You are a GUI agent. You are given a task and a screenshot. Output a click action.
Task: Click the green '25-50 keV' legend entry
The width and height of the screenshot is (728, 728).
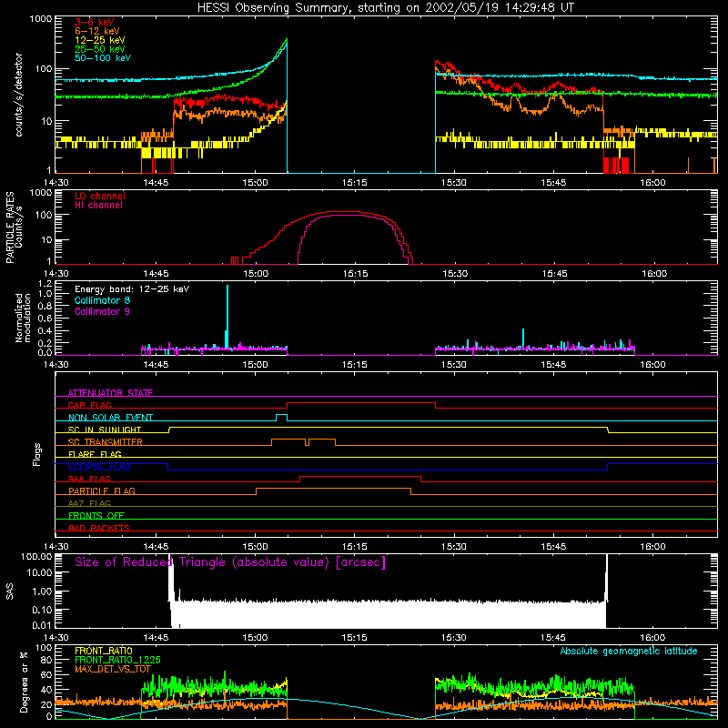100,49
